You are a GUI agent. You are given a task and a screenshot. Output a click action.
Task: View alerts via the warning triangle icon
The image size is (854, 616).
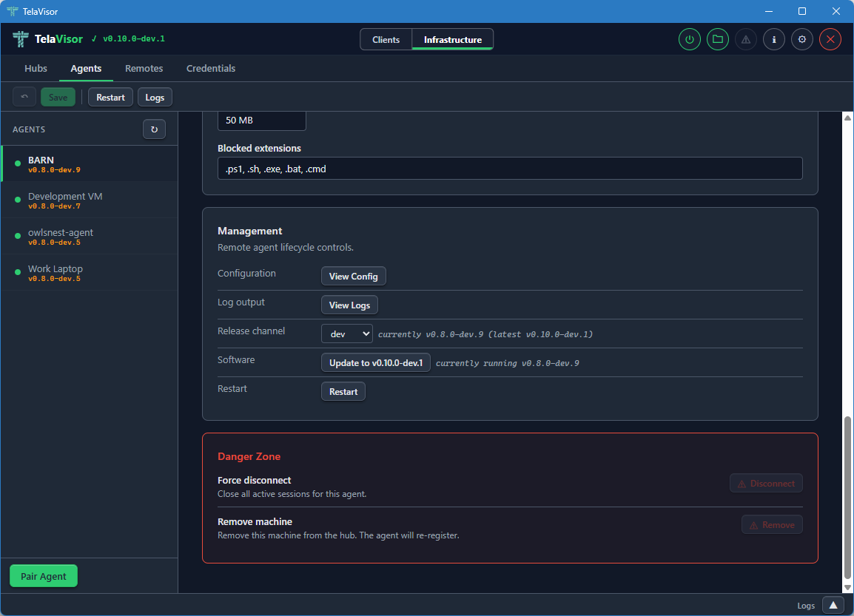(745, 39)
